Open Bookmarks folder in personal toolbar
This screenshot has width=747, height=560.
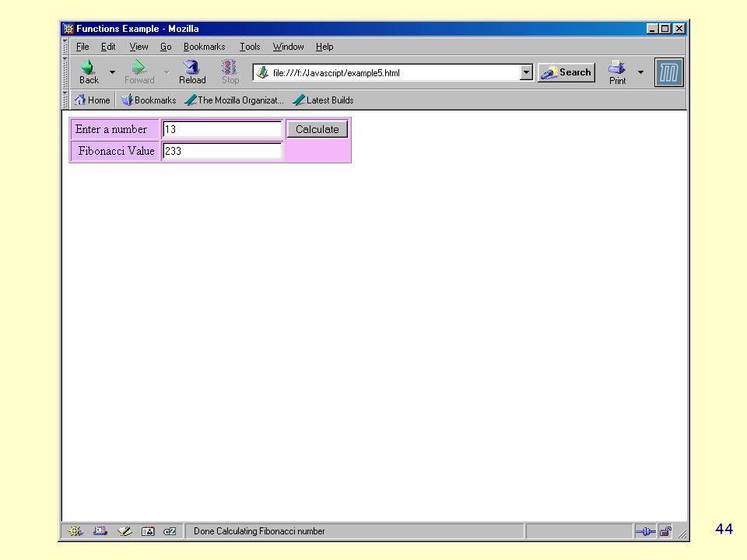(x=148, y=100)
